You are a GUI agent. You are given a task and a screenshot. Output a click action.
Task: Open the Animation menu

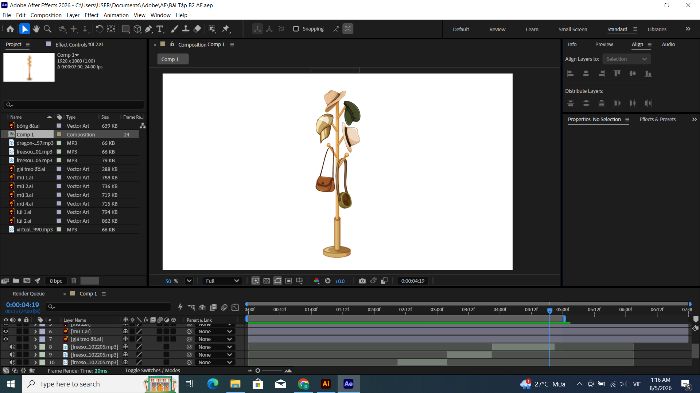pos(116,15)
